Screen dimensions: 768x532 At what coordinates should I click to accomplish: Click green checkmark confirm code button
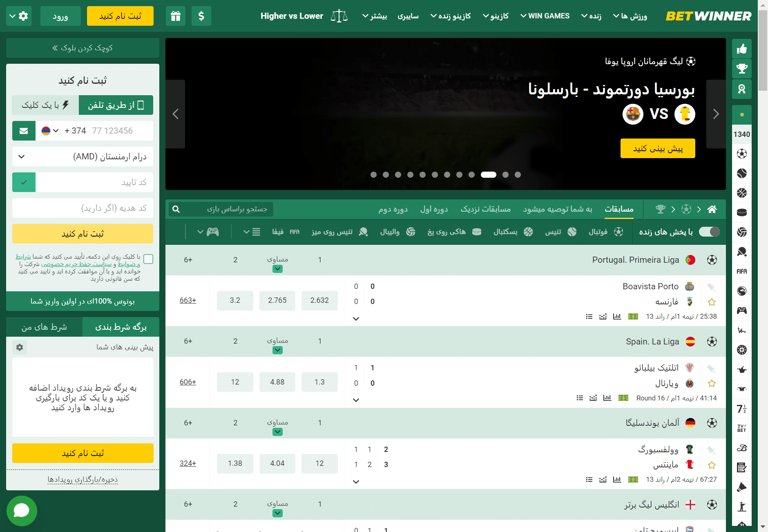pyautogui.click(x=24, y=182)
